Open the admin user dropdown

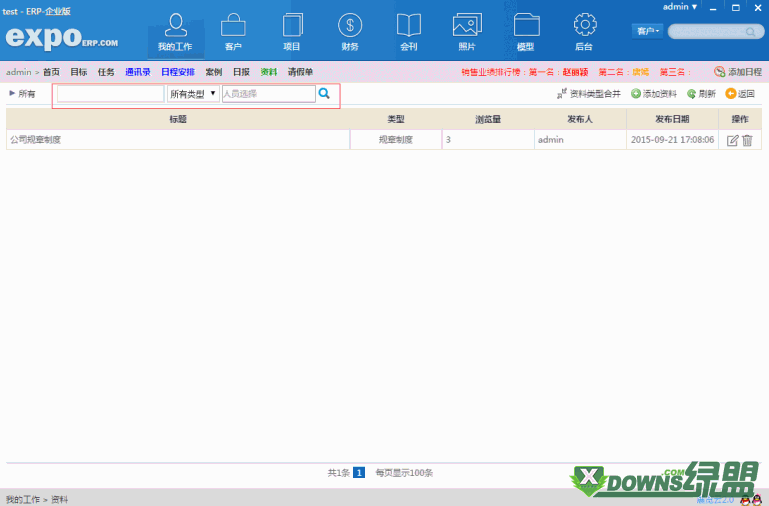680,7
